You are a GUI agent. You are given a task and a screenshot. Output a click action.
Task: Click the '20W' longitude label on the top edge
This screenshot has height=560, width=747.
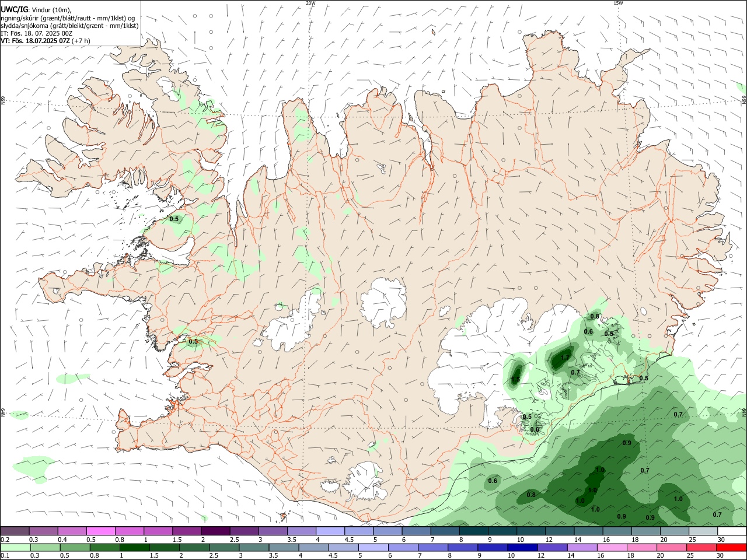click(310, 3)
